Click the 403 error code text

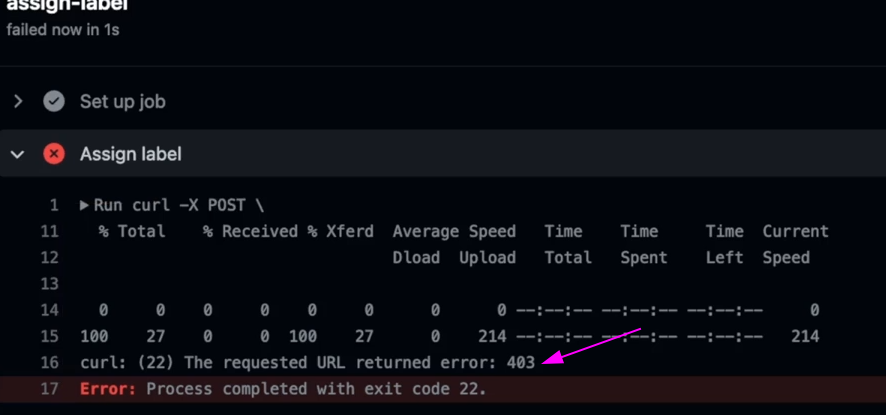[518, 362]
